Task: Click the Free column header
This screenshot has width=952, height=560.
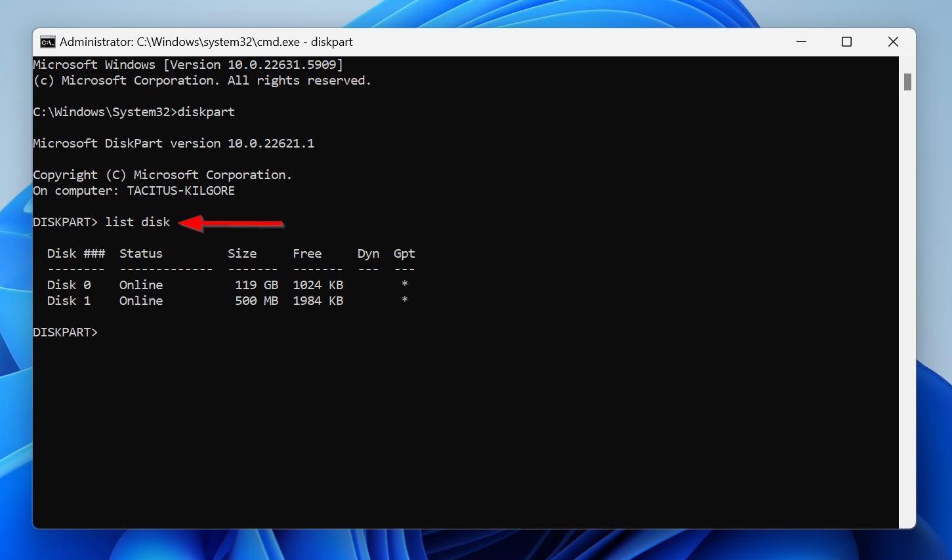Action: (x=307, y=253)
